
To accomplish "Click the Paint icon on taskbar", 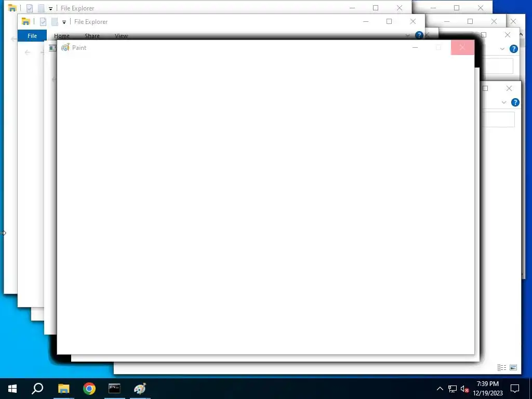I will click(140, 389).
